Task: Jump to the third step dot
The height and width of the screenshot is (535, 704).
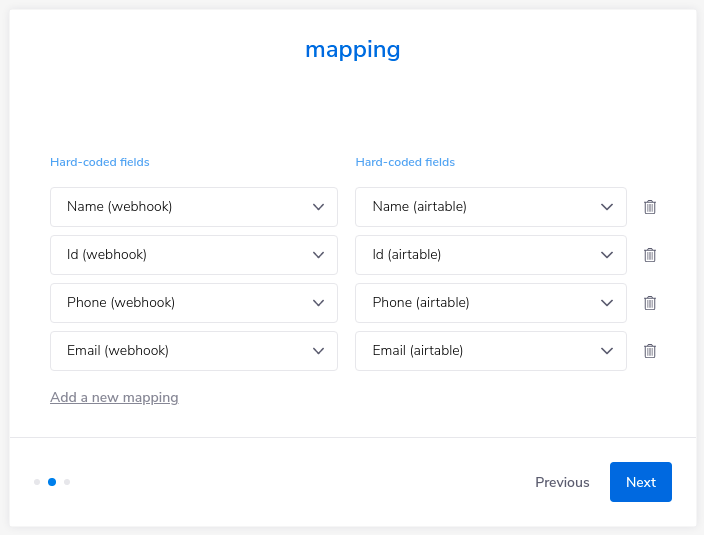Action: tap(67, 482)
